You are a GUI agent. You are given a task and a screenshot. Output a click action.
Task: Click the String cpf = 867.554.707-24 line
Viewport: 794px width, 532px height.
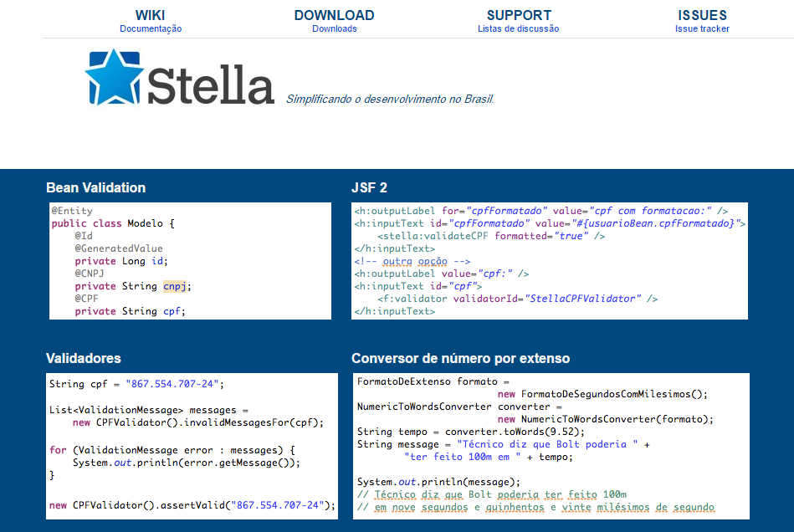pos(136,384)
